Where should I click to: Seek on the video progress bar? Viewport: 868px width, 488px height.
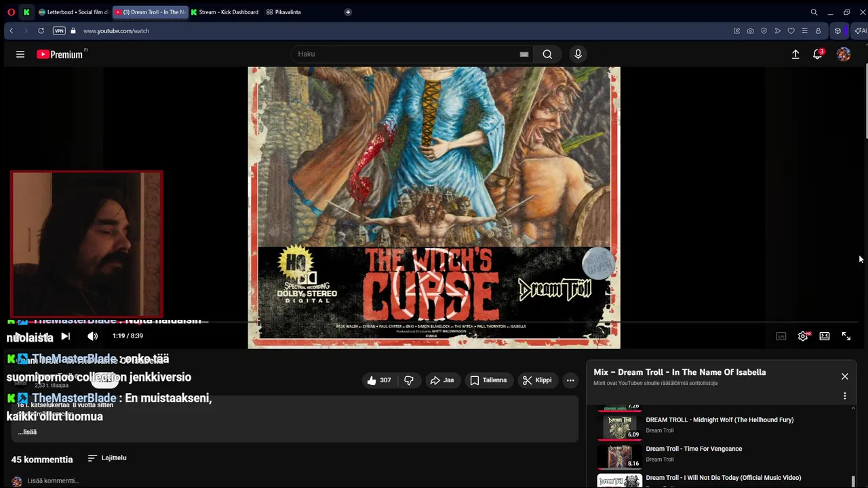tap(434, 322)
